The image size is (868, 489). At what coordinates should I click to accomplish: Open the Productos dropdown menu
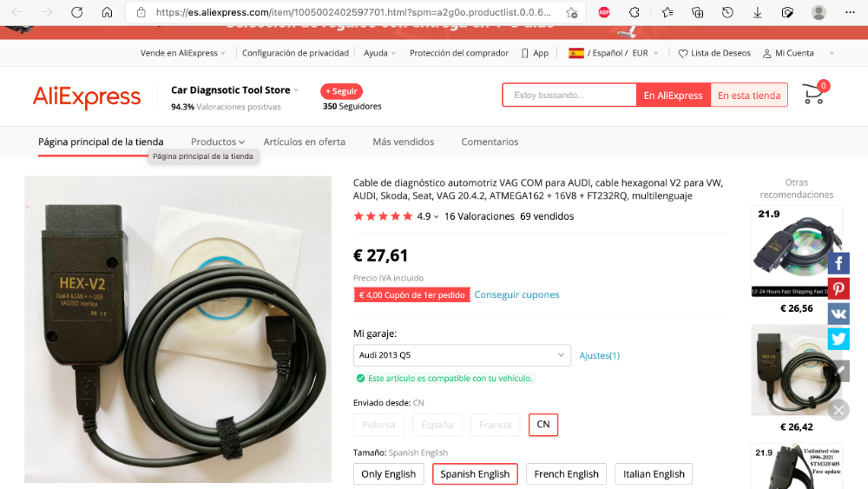(218, 142)
